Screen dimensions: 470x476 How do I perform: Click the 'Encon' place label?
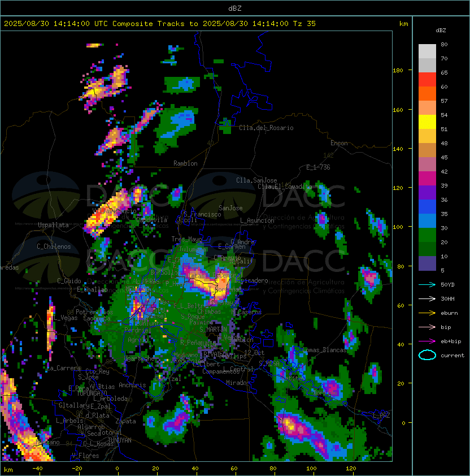click(339, 143)
